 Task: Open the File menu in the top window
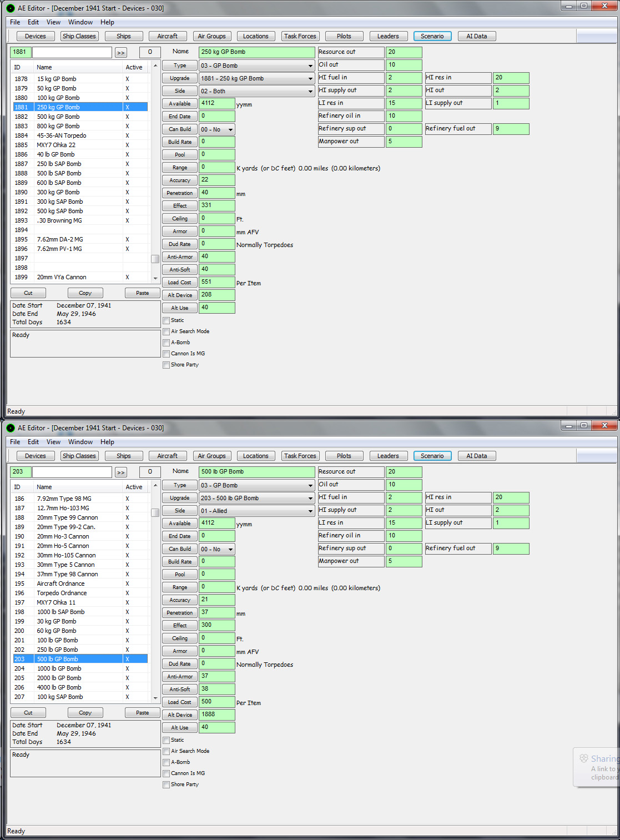[x=15, y=22]
